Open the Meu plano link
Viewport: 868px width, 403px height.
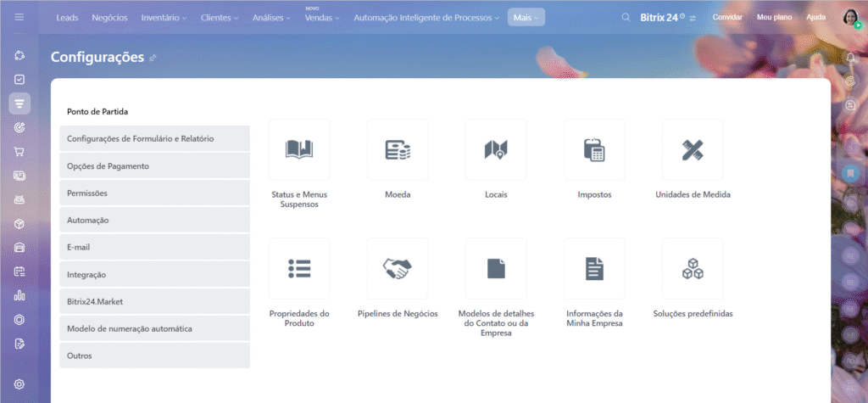tap(775, 17)
